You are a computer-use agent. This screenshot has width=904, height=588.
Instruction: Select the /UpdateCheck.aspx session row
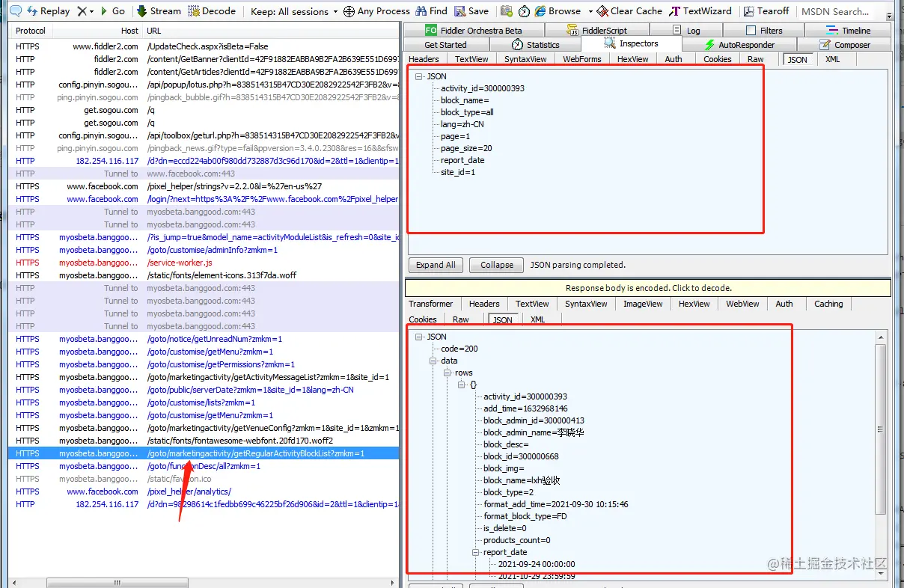tap(204, 46)
